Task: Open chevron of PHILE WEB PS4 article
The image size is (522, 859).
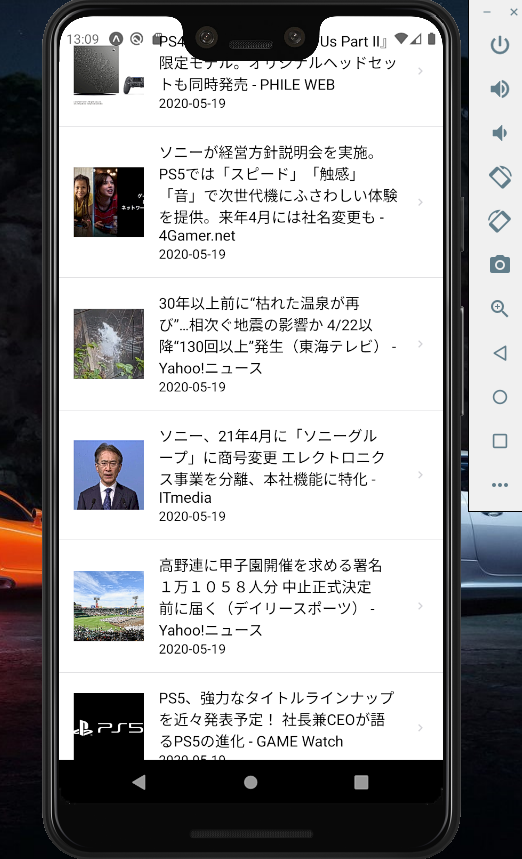Action: [420, 71]
